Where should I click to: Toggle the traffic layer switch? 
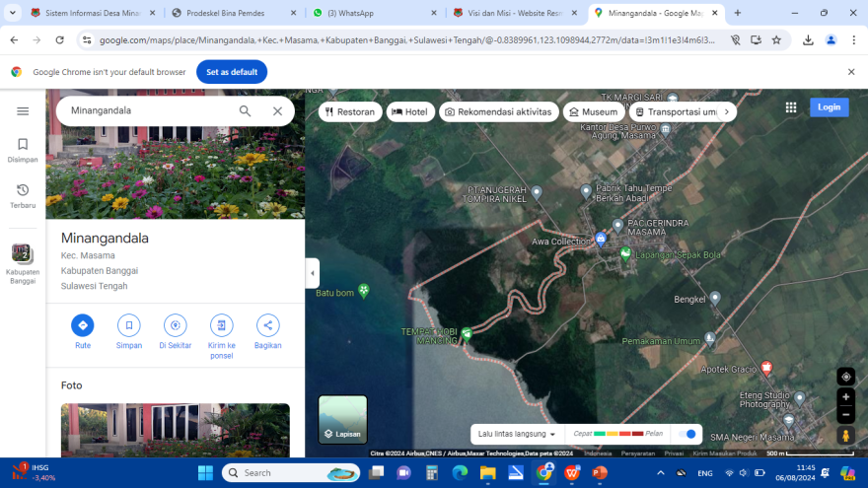coord(687,434)
